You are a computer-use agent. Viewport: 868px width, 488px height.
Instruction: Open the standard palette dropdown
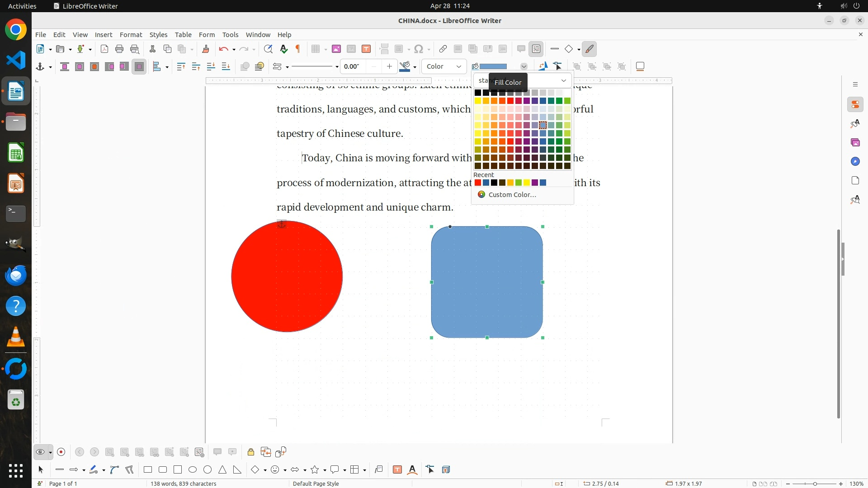(x=563, y=80)
